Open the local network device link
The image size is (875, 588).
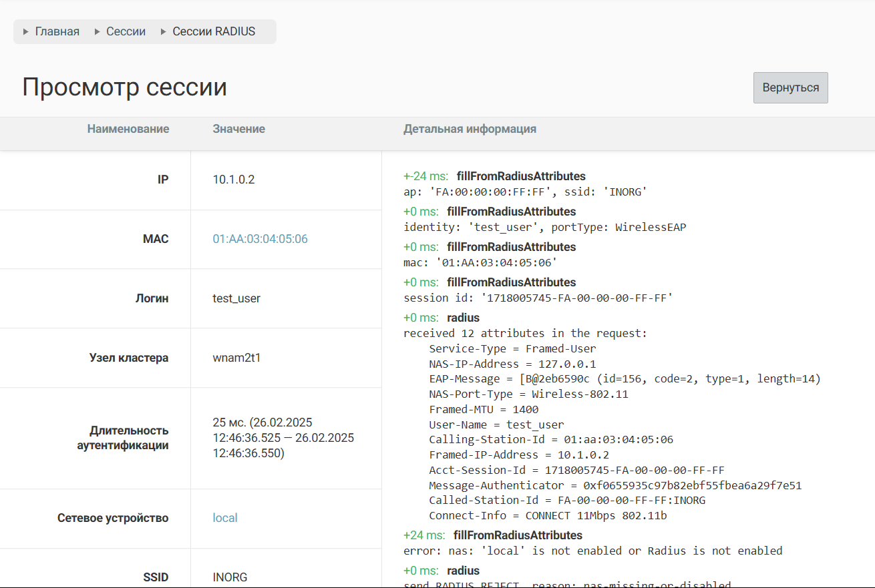(225, 518)
